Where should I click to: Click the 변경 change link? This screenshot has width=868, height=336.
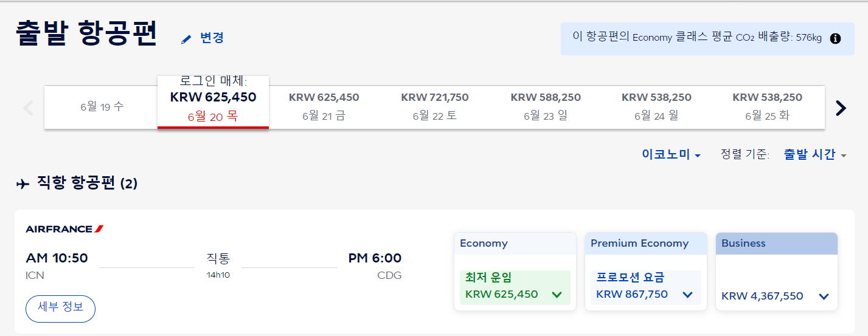[212, 38]
